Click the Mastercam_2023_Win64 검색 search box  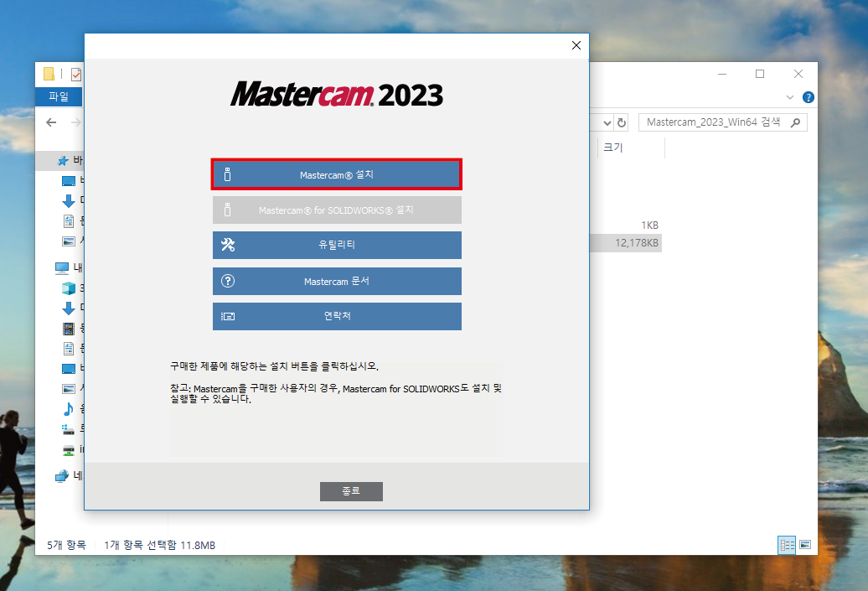coord(722,122)
